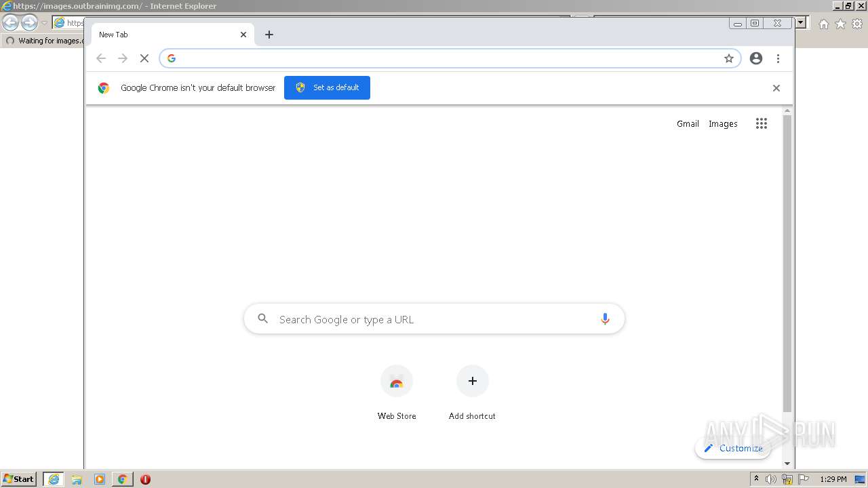Open the Google apps grid

(762, 123)
